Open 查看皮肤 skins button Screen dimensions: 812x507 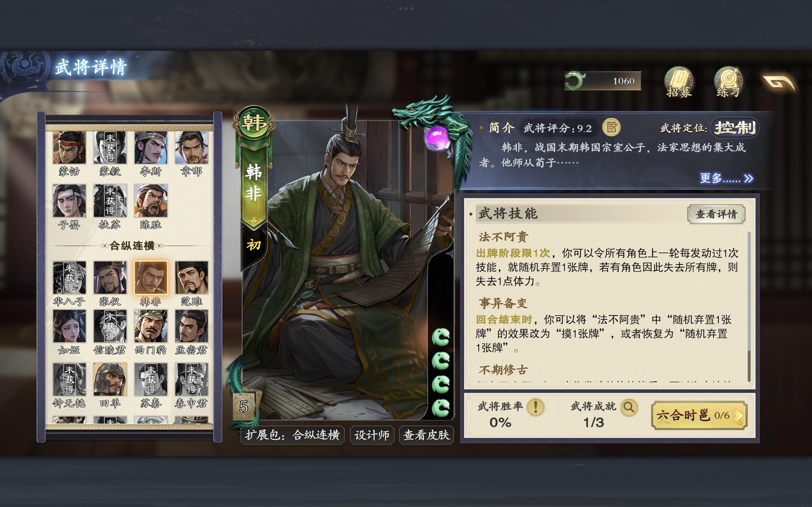427,435
